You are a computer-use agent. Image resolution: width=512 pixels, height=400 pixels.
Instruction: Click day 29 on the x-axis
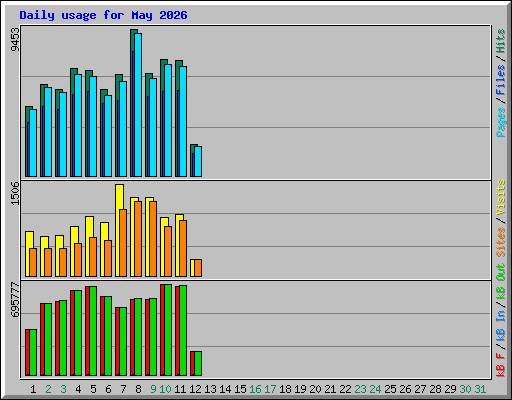[450, 389]
